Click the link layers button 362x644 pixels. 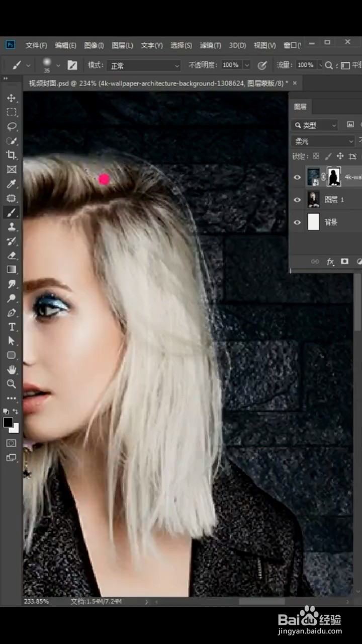pyautogui.click(x=315, y=262)
